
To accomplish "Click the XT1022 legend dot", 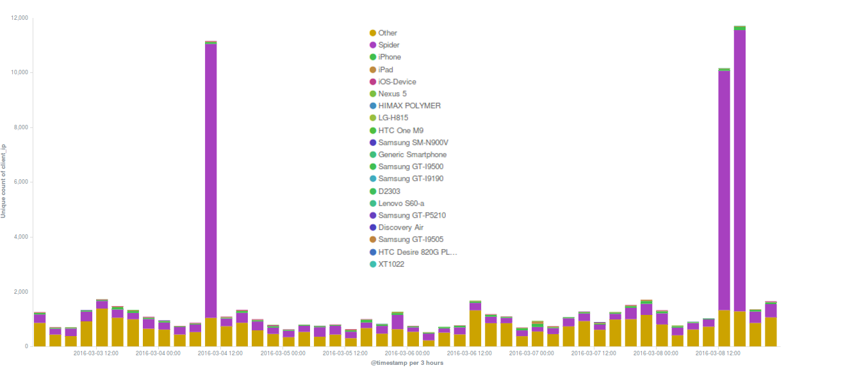I will (x=373, y=264).
